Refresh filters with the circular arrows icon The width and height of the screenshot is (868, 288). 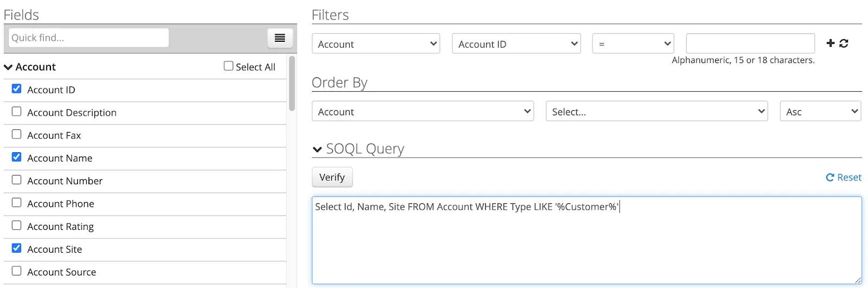[844, 43]
